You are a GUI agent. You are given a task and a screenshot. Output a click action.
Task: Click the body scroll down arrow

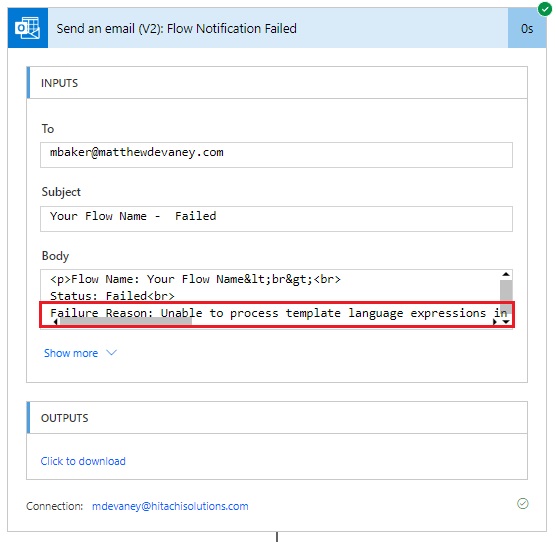pos(506,322)
